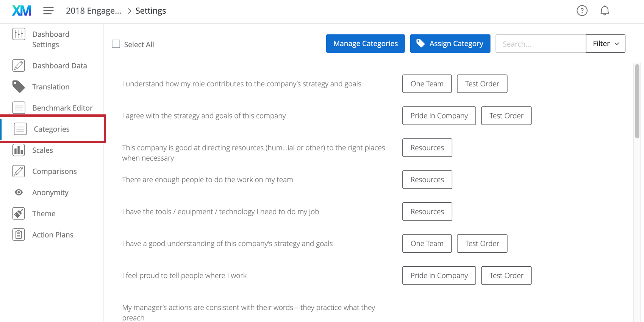Click Resources tag for 'directing resources' item
This screenshot has width=644, height=322.
427,148
